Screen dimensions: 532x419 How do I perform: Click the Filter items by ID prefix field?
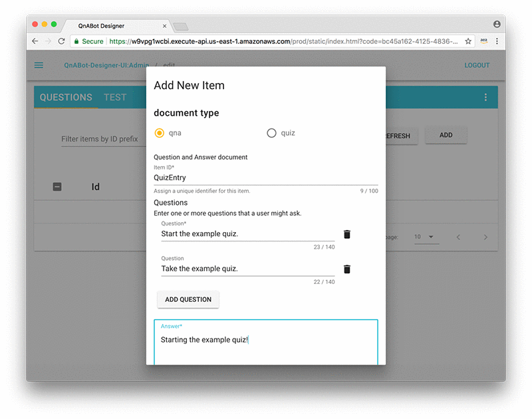pyautogui.click(x=104, y=139)
